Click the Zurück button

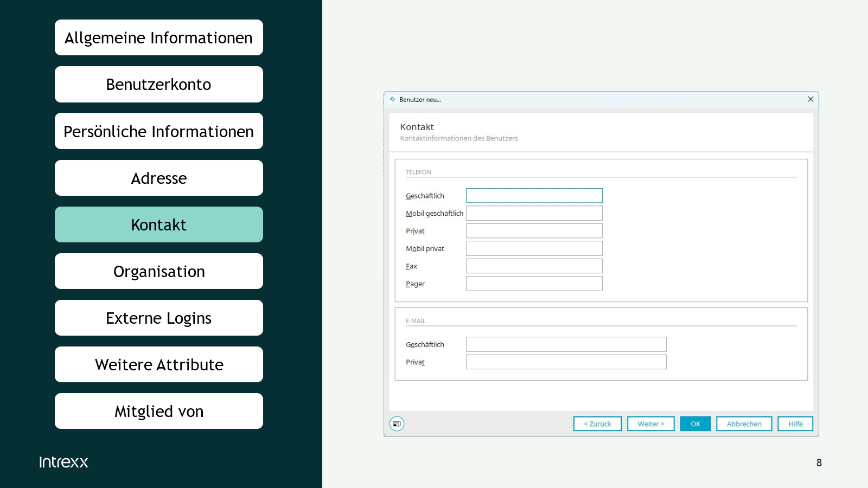(x=597, y=423)
